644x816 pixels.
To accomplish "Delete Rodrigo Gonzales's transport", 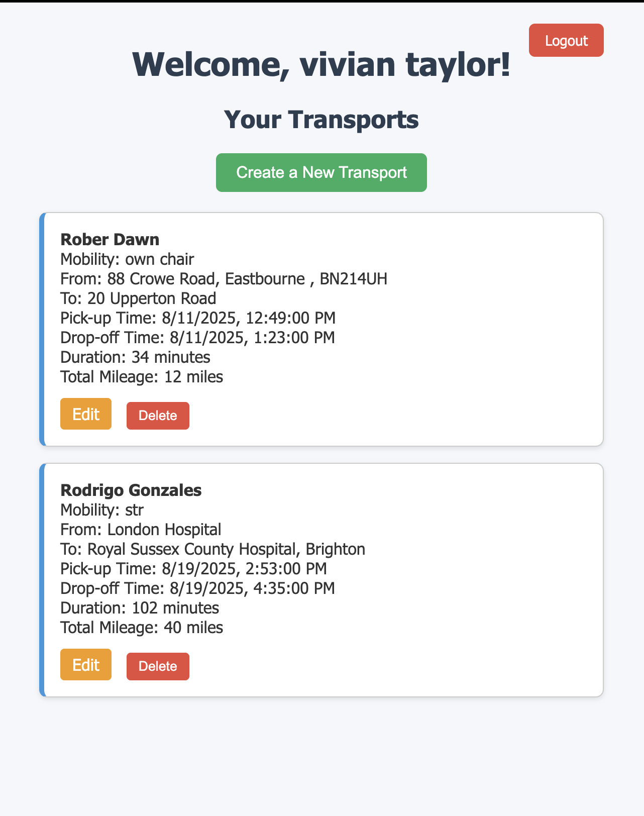I will pos(158,666).
